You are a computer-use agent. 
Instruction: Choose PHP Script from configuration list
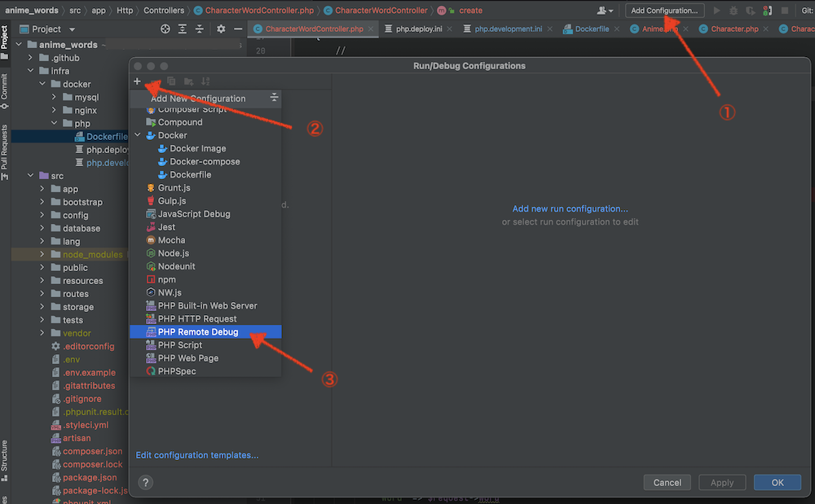pos(205,345)
